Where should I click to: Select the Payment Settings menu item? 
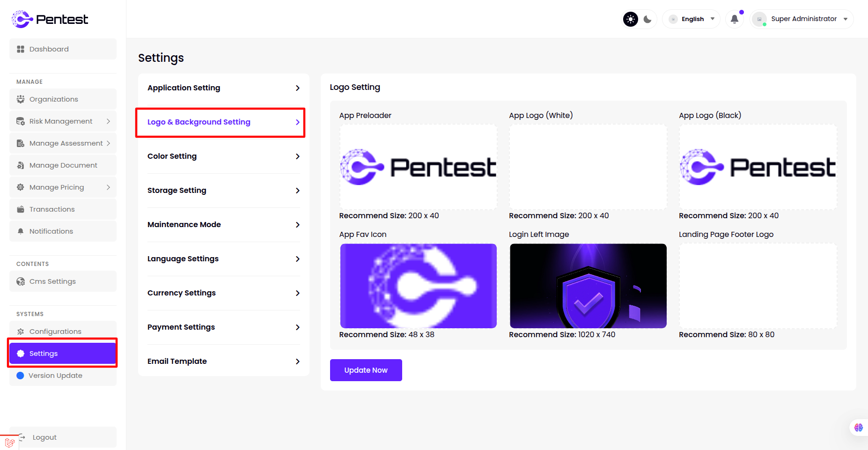223,327
